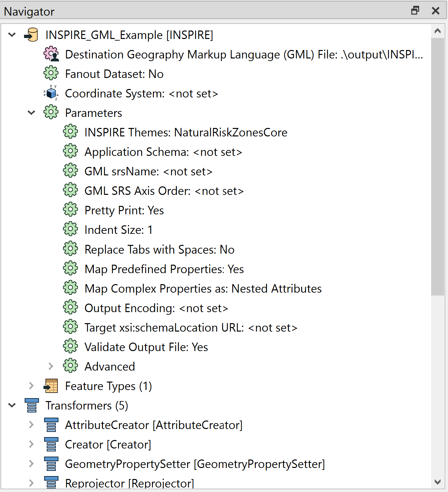Click the gear icon for Indent Size

point(70,229)
